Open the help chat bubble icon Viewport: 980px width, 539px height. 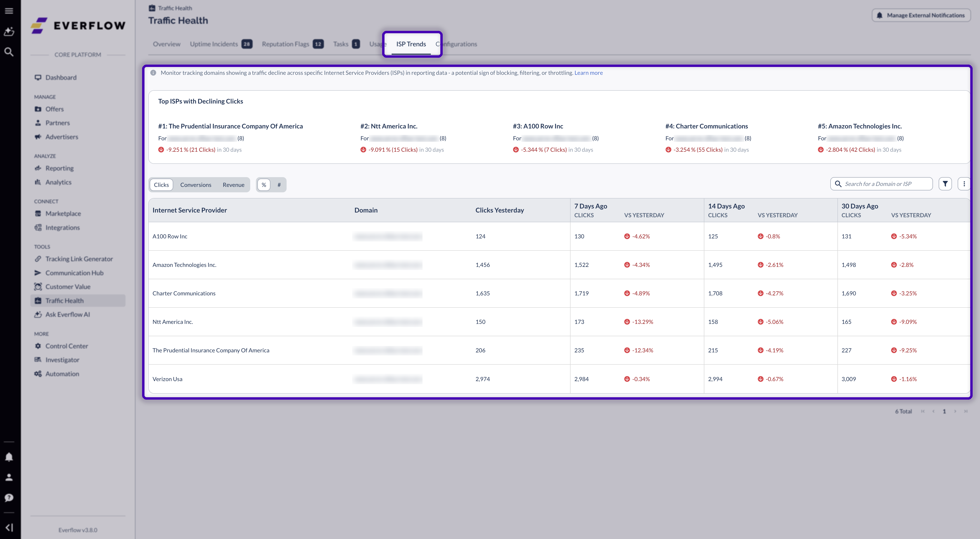[9, 498]
